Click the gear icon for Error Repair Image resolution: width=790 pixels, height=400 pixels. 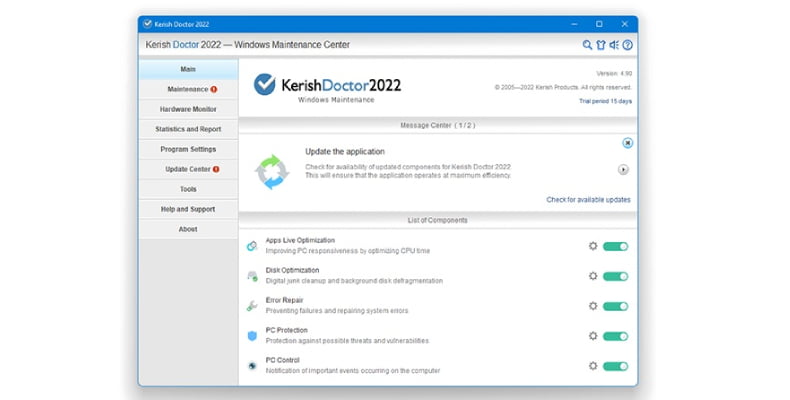pyautogui.click(x=593, y=306)
